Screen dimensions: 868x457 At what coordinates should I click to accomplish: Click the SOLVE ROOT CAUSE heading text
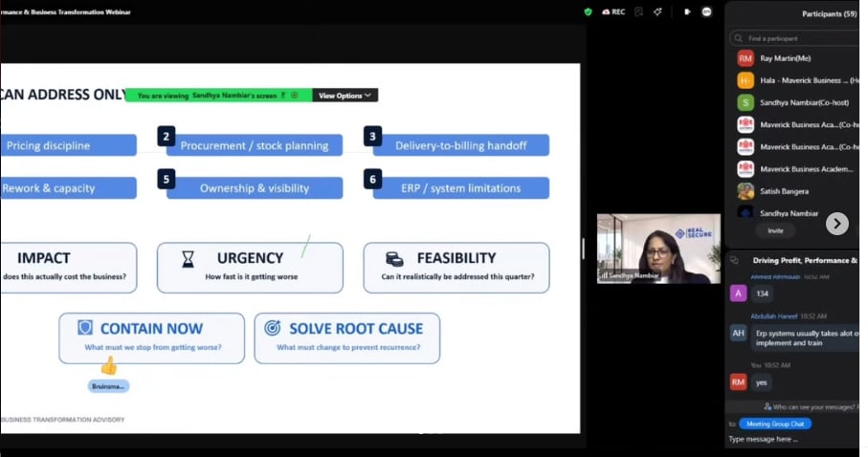pyautogui.click(x=356, y=329)
